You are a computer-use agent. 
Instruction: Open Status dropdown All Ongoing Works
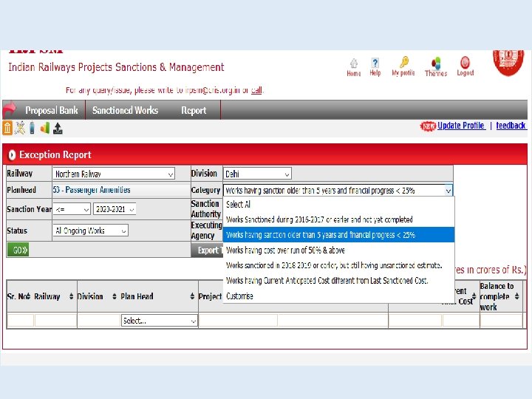(x=91, y=231)
